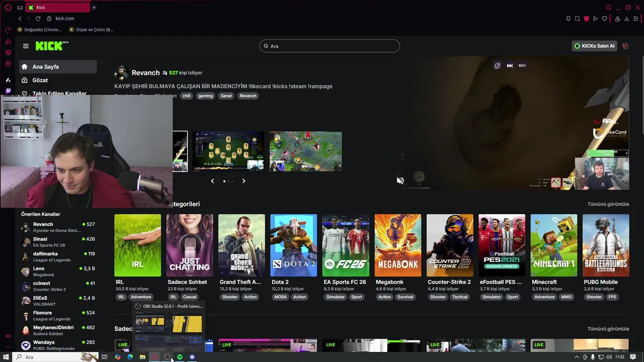
Task: Open the IRL category card
Action: pyautogui.click(x=137, y=245)
